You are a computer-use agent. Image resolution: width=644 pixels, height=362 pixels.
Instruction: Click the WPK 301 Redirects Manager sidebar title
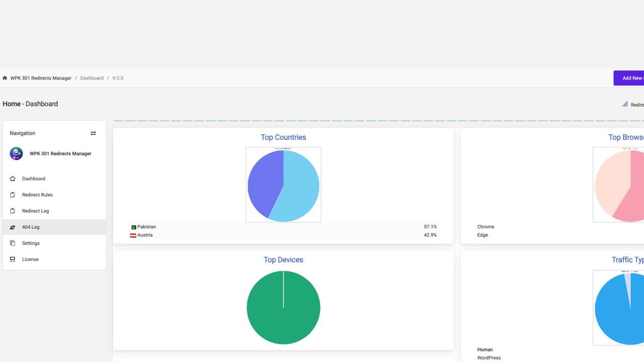coord(60,153)
